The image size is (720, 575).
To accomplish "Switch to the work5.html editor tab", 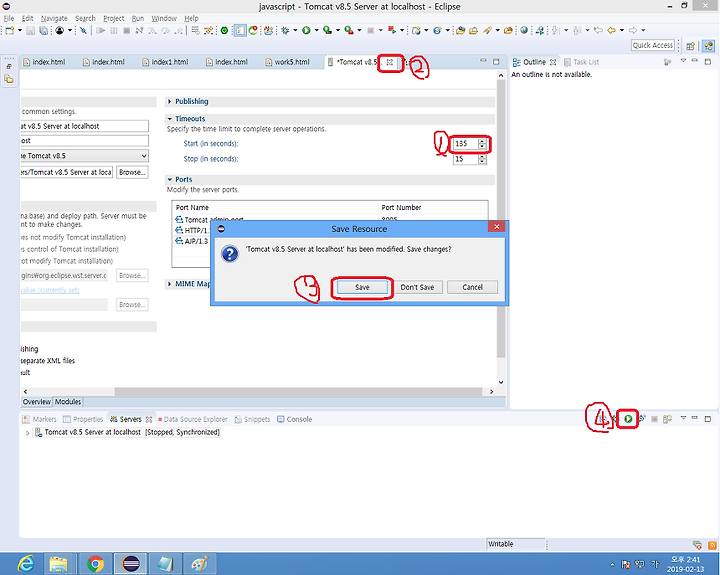I will pyautogui.click(x=287, y=62).
